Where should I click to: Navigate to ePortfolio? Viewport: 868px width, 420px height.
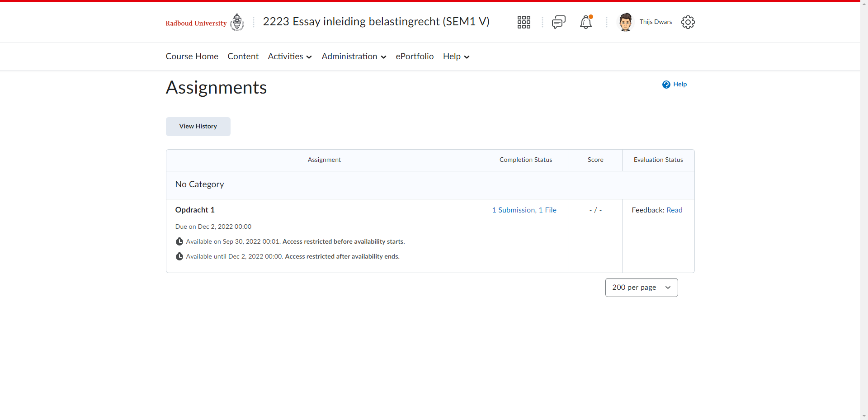tap(415, 57)
